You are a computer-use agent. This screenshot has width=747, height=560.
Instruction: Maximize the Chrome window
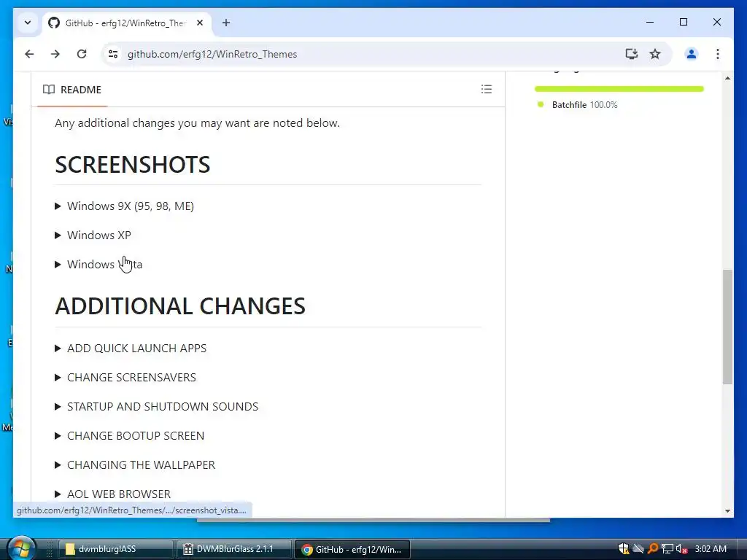(x=683, y=22)
